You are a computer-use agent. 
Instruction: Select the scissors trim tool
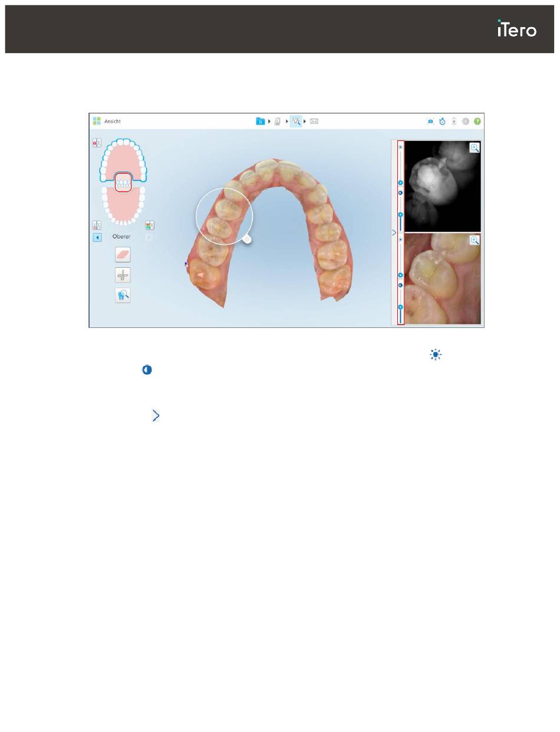pos(123,275)
